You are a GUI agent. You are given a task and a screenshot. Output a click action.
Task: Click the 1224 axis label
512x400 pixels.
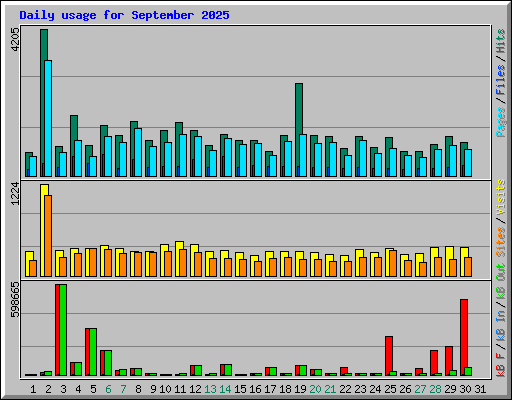click(15, 194)
